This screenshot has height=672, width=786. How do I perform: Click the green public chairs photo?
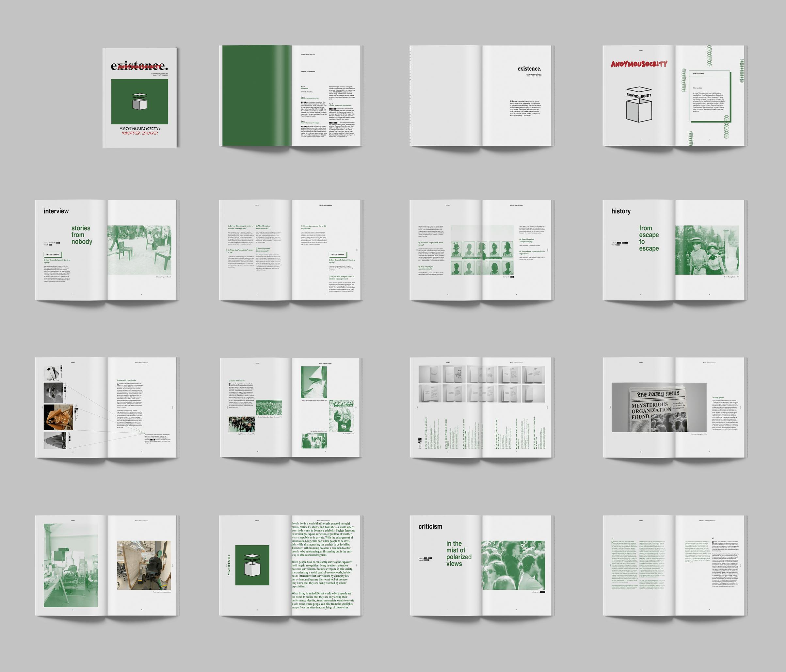(139, 250)
